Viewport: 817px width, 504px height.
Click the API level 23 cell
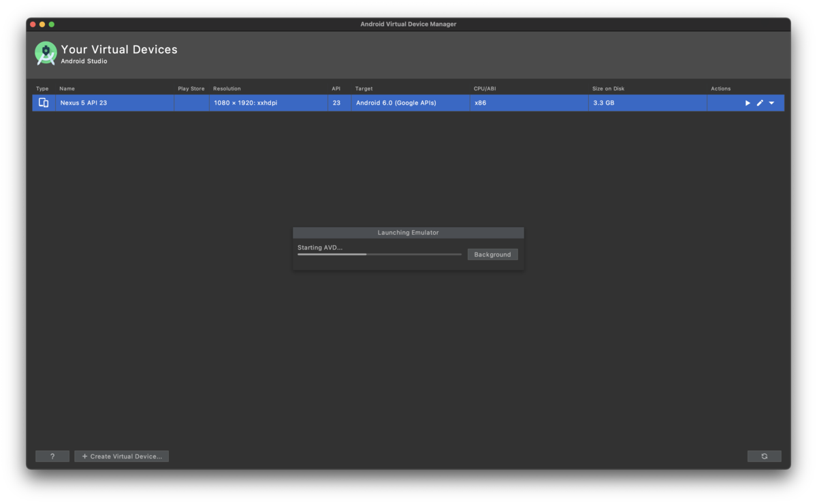point(339,103)
